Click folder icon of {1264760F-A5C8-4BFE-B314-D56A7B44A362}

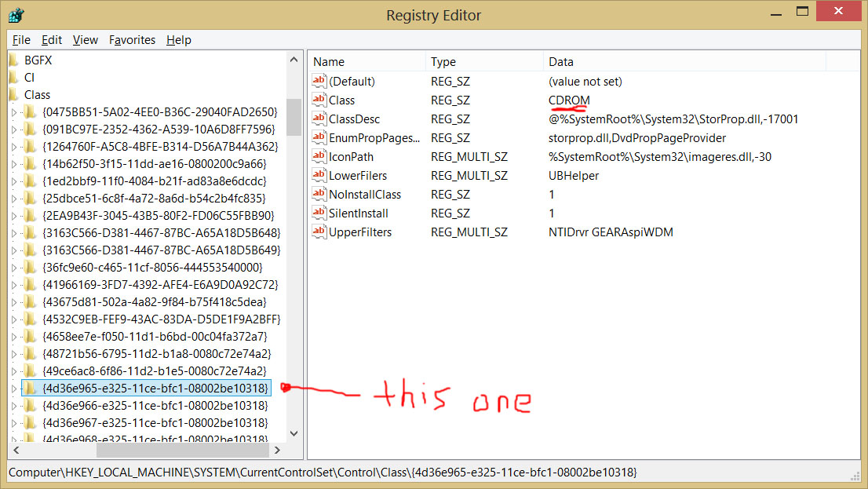click(30, 146)
